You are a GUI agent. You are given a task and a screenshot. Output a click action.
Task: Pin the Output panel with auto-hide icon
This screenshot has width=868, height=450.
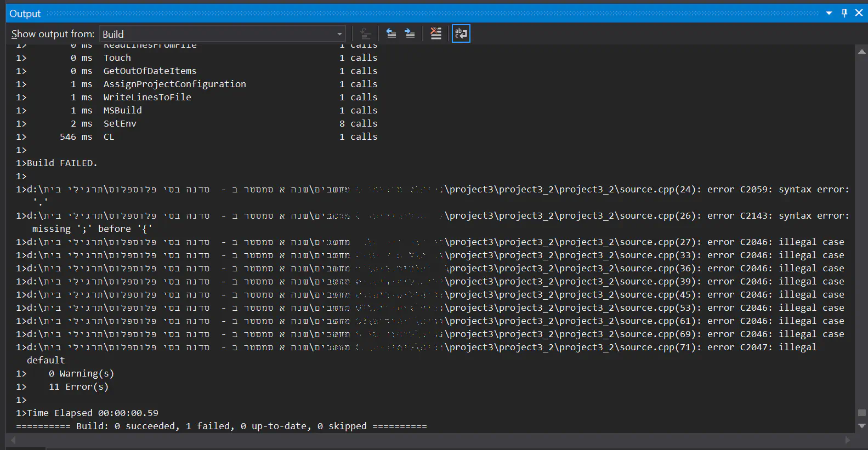tap(844, 13)
